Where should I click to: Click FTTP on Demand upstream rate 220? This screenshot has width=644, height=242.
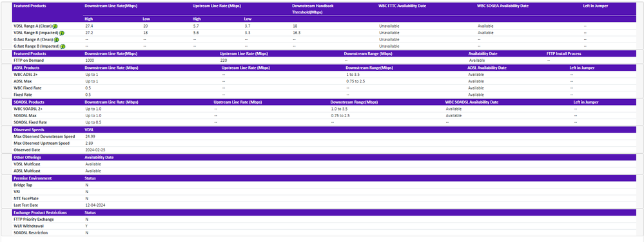224,60
